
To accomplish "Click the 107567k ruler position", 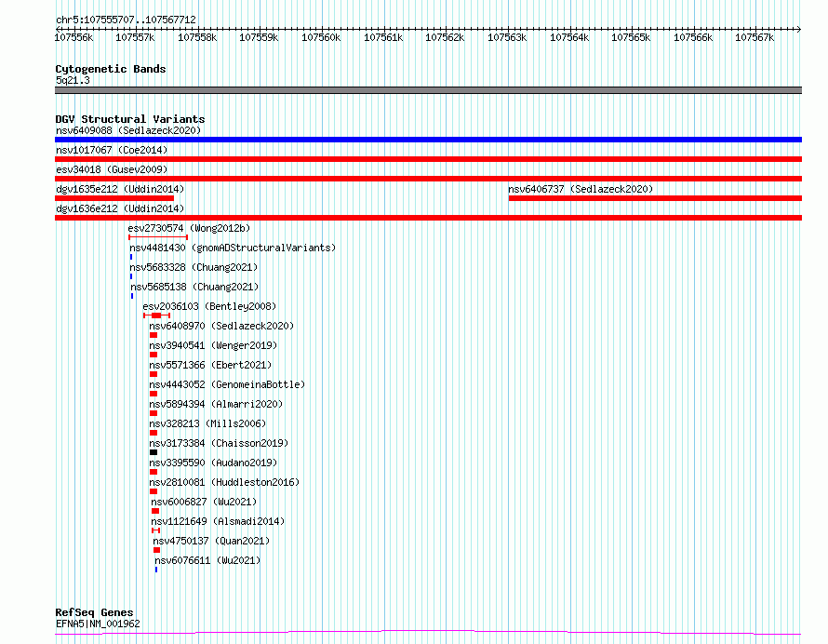I will (755, 37).
